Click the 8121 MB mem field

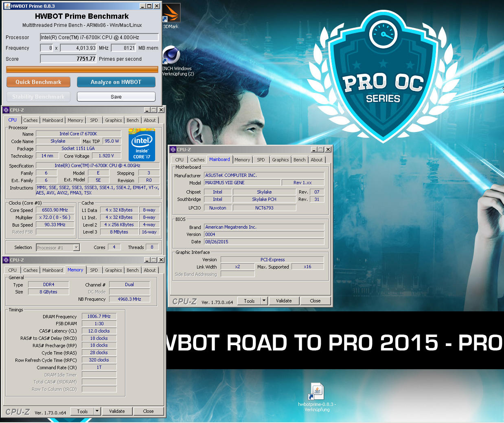pos(124,48)
